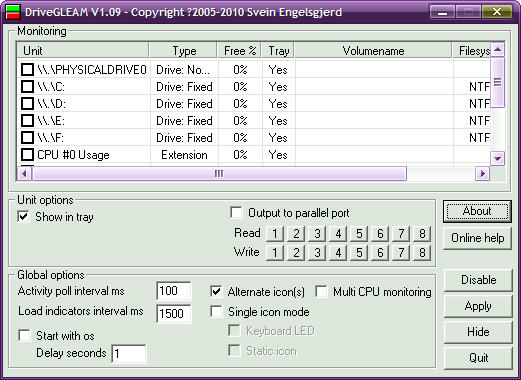This screenshot has width=521, height=380.
Task: Click the horizontal scroll right arrow
Action: pyautogui.click(x=482, y=173)
